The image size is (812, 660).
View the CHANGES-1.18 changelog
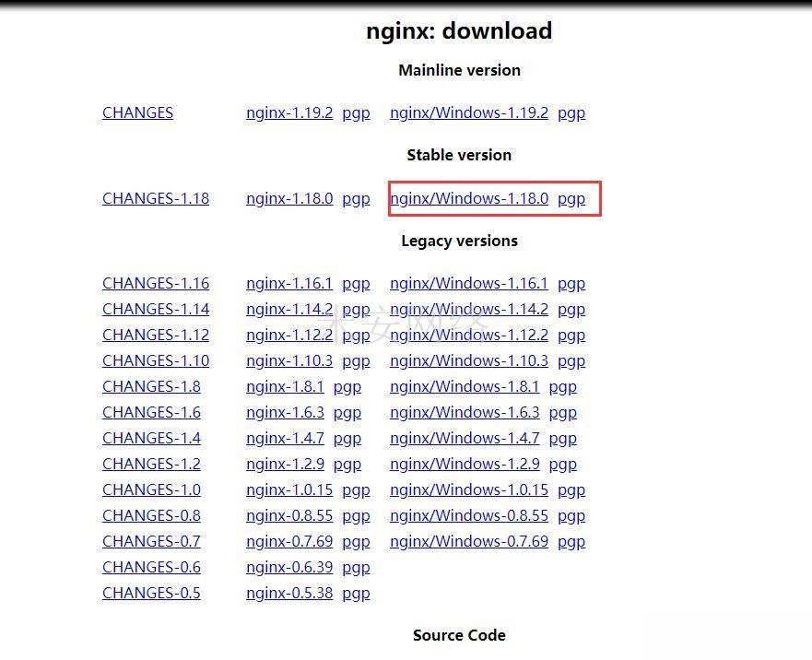tap(156, 198)
